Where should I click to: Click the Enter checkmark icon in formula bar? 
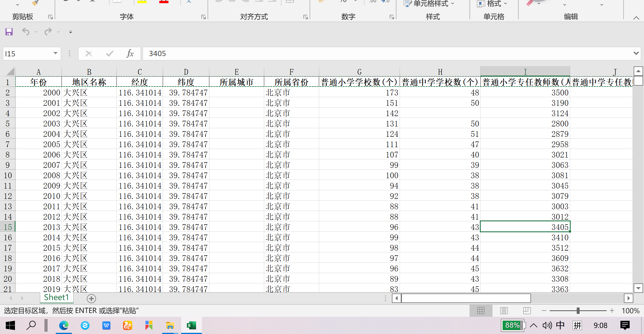click(110, 53)
